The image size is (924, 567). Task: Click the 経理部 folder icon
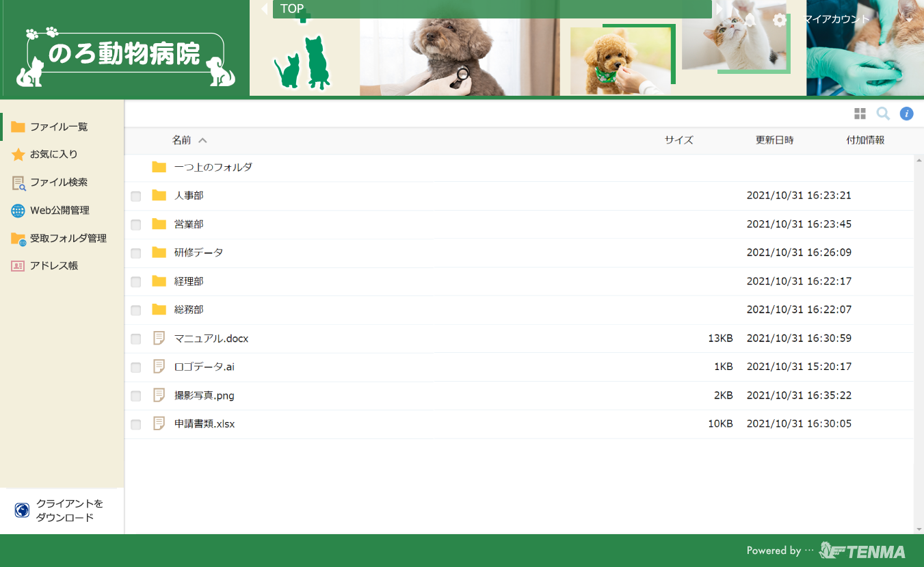[159, 281]
